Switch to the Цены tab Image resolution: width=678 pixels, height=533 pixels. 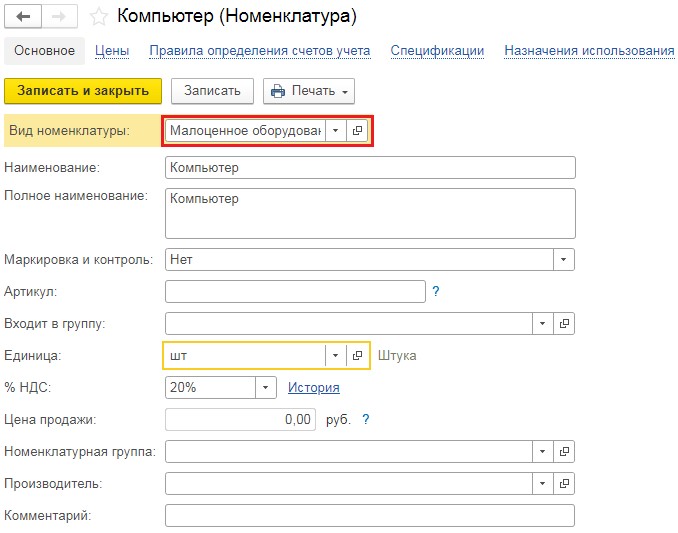[112, 51]
